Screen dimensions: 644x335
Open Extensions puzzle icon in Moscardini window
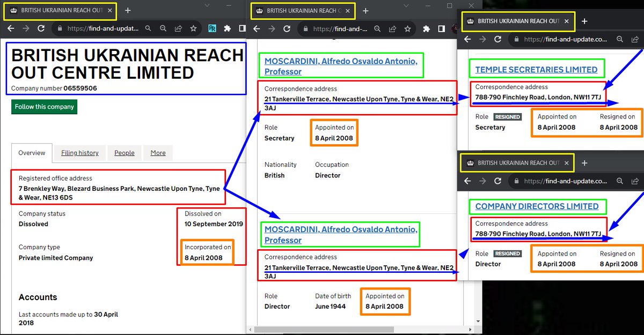(427, 29)
